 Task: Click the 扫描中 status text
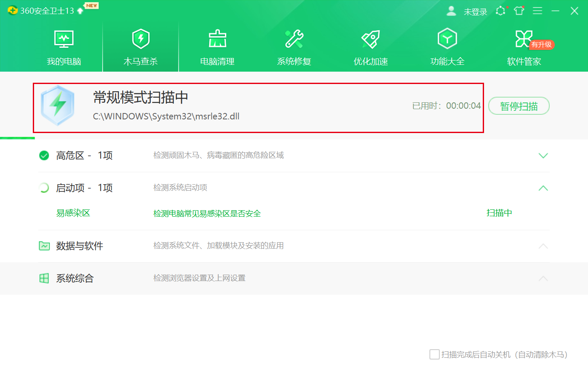[499, 213]
